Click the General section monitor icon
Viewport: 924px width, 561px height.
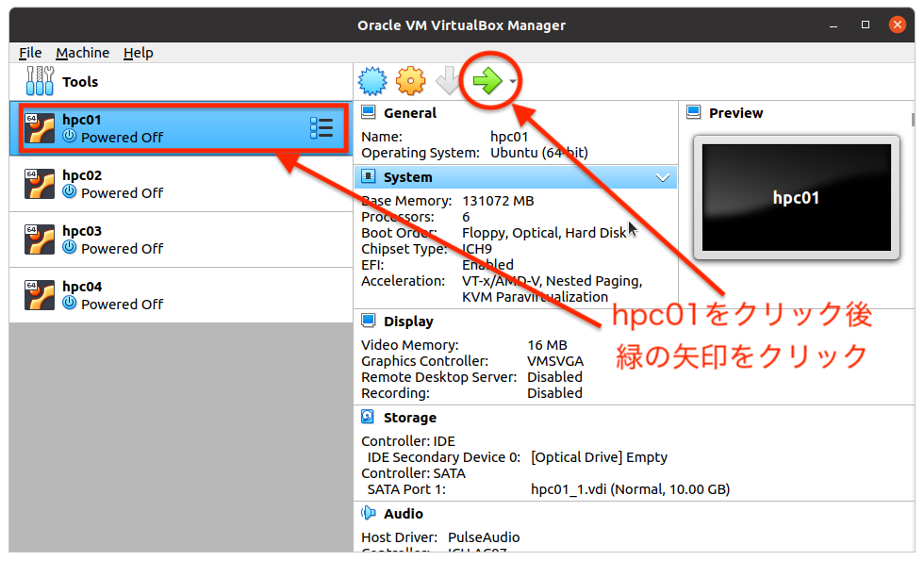click(x=369, y=112)
